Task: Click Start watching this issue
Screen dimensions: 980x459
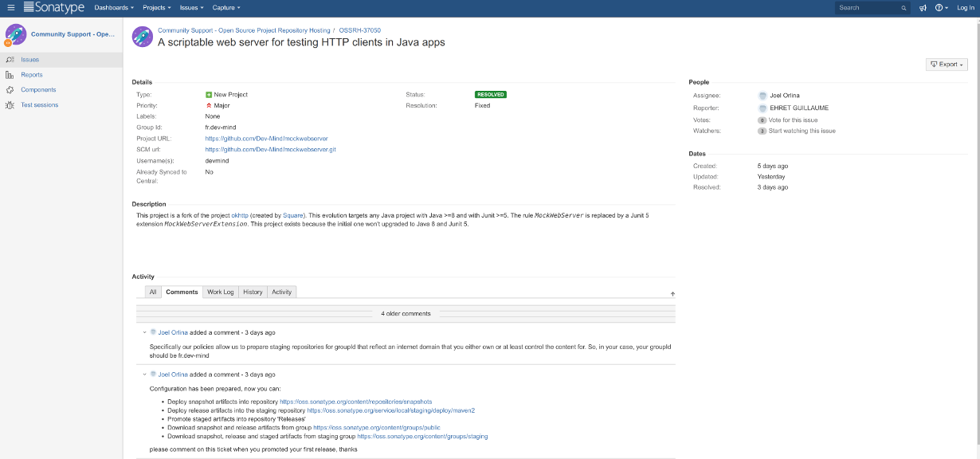Action: coord(802,131)
